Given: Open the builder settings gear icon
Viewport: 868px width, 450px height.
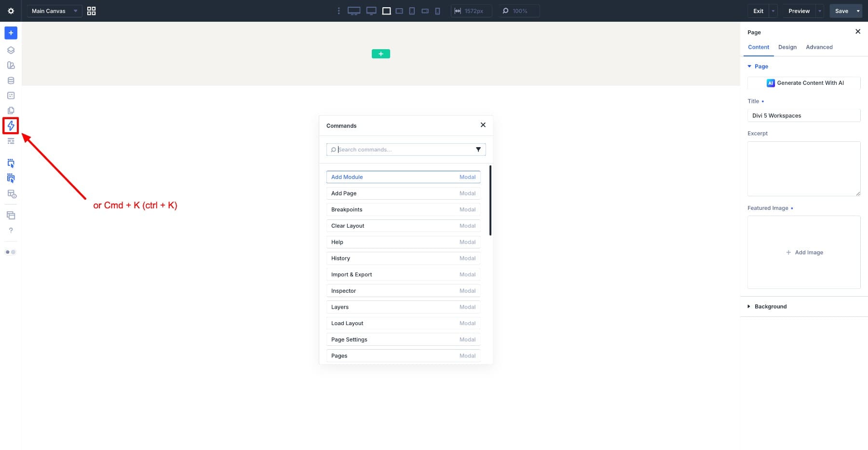Looking at the screenshot, I should point(11,11).
